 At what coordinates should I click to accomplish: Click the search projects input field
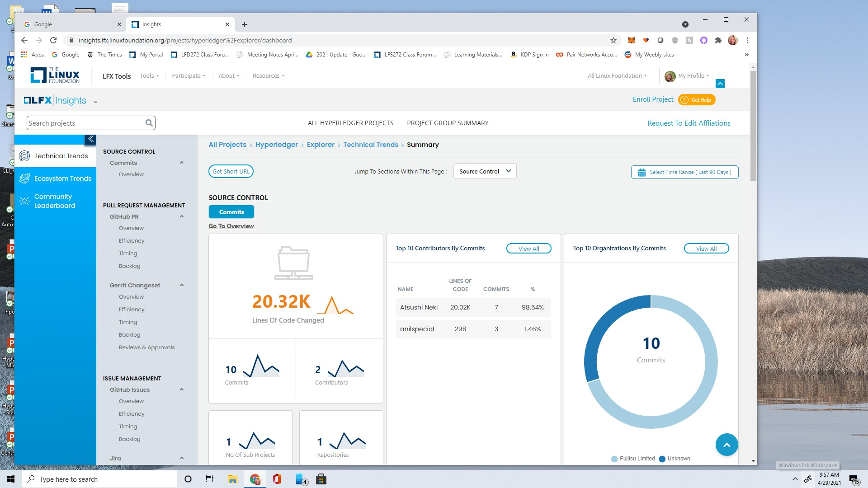click(90, 123)
